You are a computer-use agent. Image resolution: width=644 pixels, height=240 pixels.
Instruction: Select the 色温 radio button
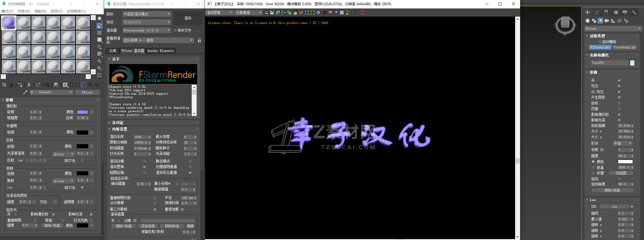click(593, 167)
